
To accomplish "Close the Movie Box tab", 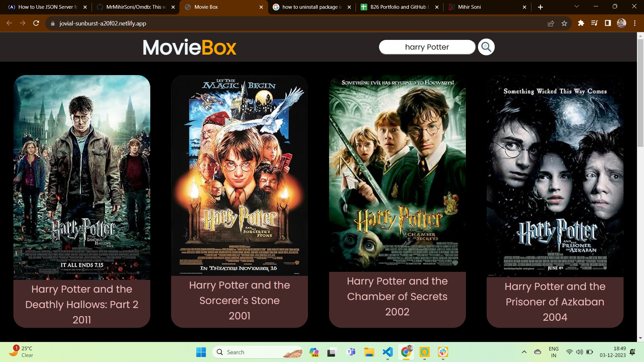I will coord(261,7).
